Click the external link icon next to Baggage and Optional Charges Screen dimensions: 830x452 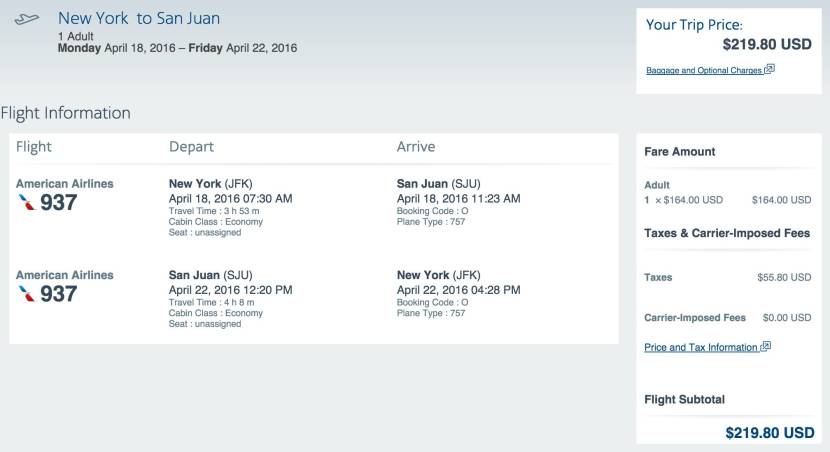pyautogui.click(x=770, y=69)
